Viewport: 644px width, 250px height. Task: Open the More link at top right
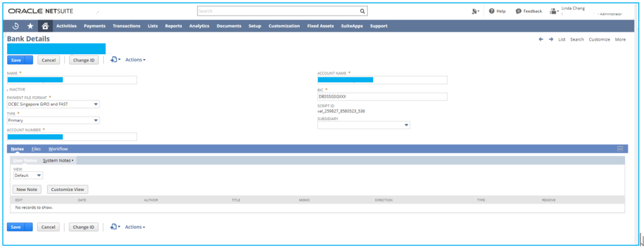(620, 39)
